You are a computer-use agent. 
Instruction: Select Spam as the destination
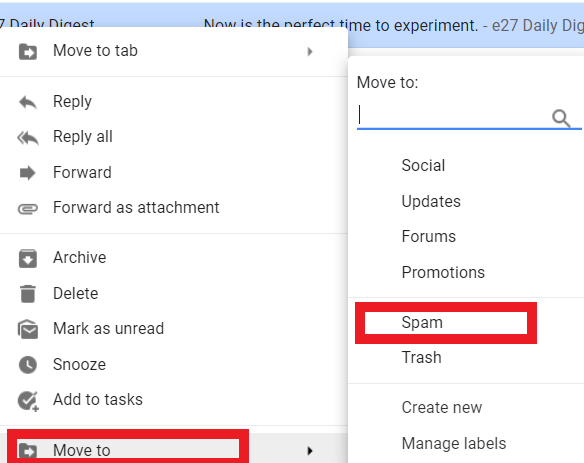coord(422,323)
